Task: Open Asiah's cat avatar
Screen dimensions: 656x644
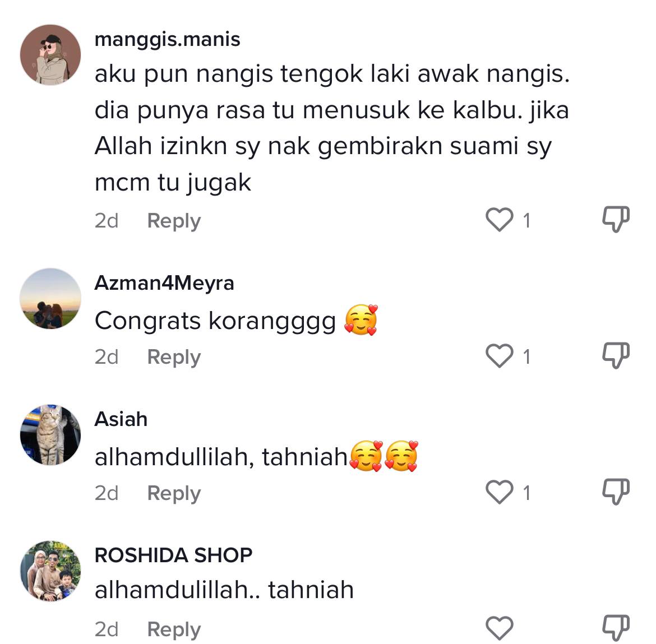Action: coord(50,435)
